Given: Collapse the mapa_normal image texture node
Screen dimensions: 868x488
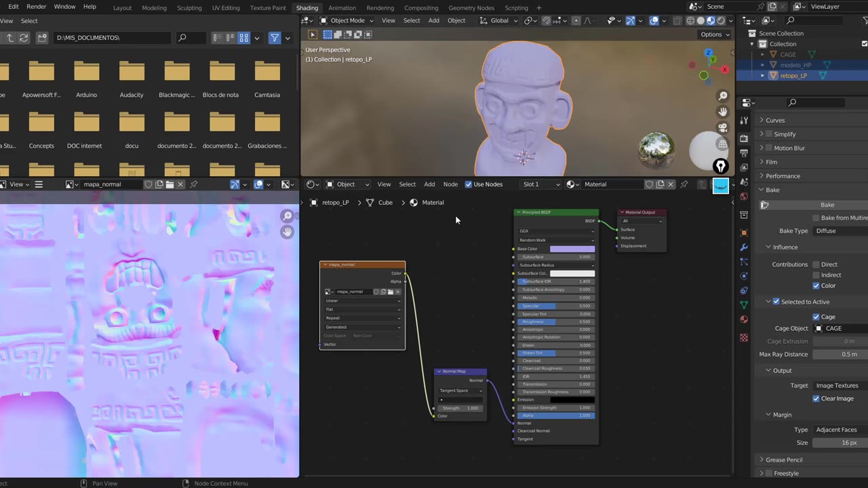Looking at the screenshot, I should pos(324,265).
